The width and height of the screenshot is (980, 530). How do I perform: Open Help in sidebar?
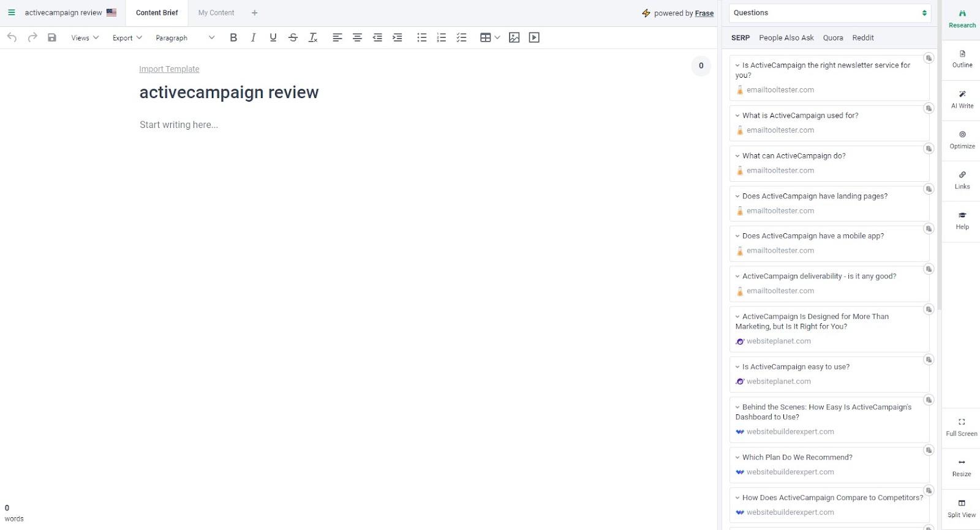point(962,221)
